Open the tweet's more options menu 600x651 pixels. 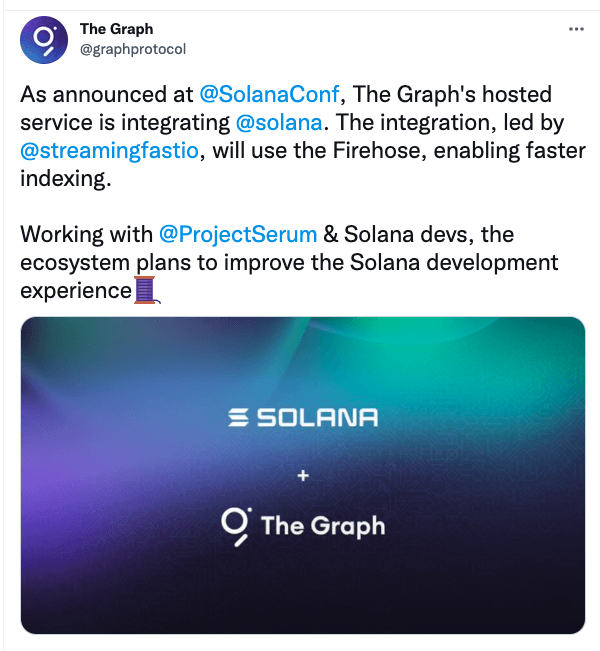pyautogui.click(x=575, y=29)
